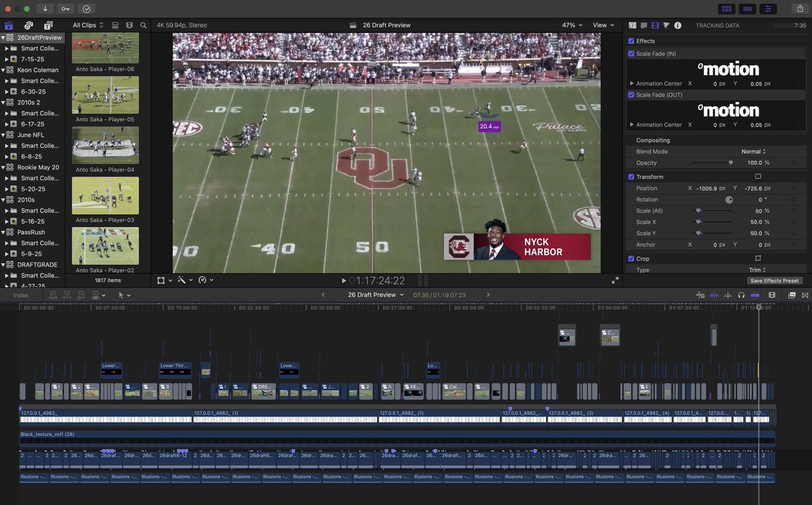This screenshot has width=812, height=505.
Task: Toggle inspector panel visibility button
Action: (x=768, y=9)
